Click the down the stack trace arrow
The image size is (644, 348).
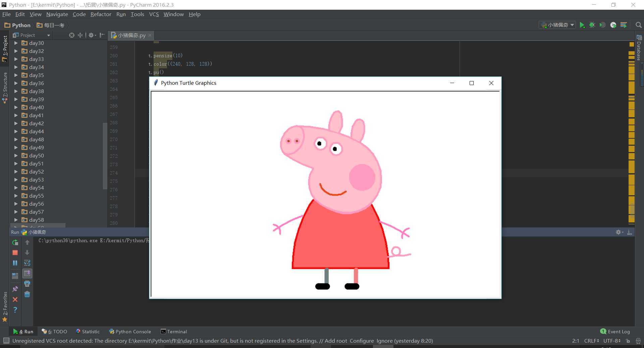pyautogui.click(x=27, y=253)
